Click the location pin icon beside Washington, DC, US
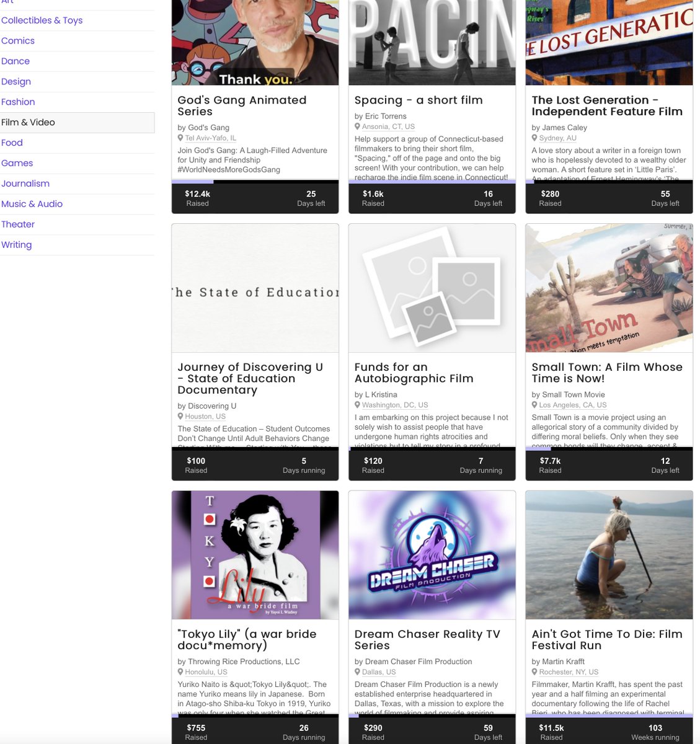Image resolution: width=700 pixels, height=744 pixels. click(x=357, y=405)
